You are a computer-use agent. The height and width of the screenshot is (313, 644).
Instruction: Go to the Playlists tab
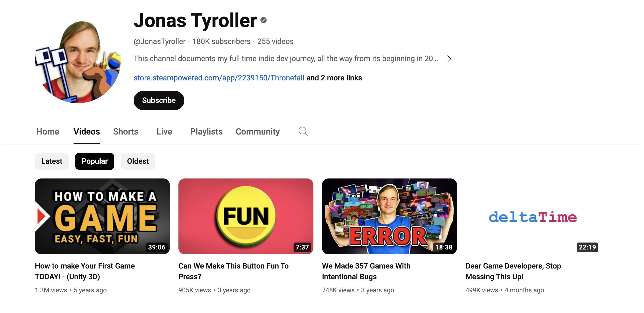(x=206, y=132)
